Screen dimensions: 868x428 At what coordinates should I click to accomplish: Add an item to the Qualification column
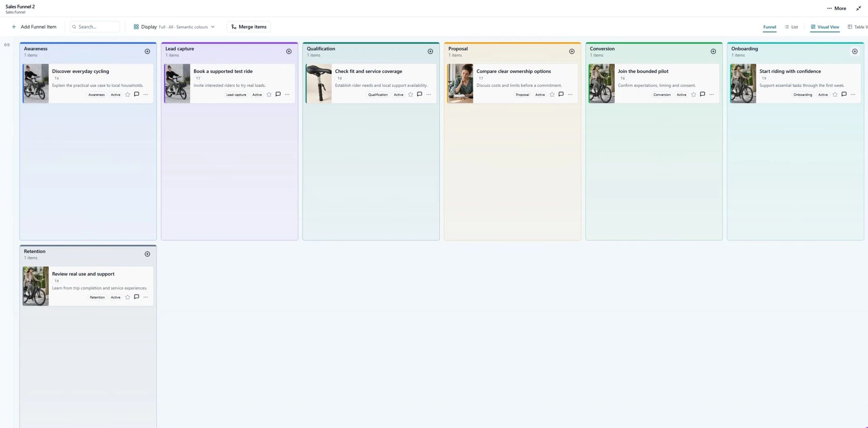click(430, 52)
